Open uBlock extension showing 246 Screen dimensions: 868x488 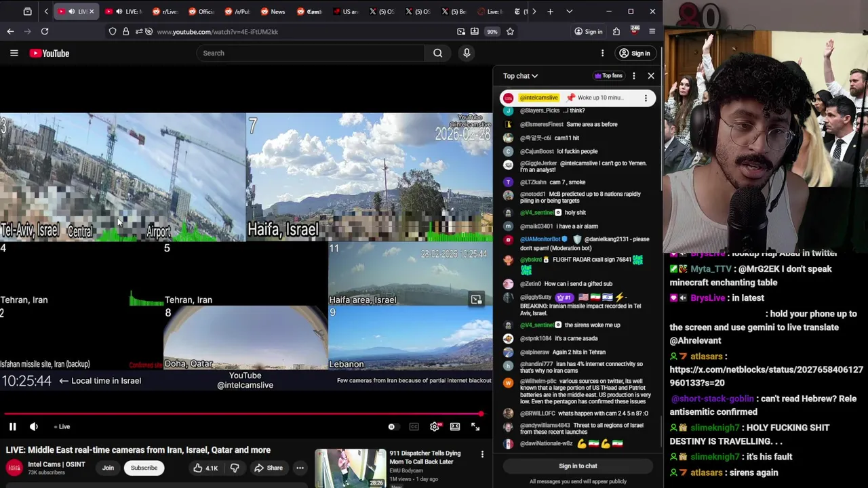(x=634, y=30)
